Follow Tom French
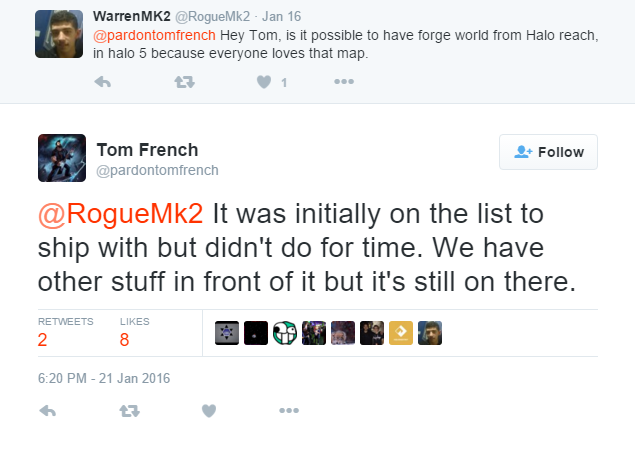Viewport: 635px width, 451px height. click(548, 152)
